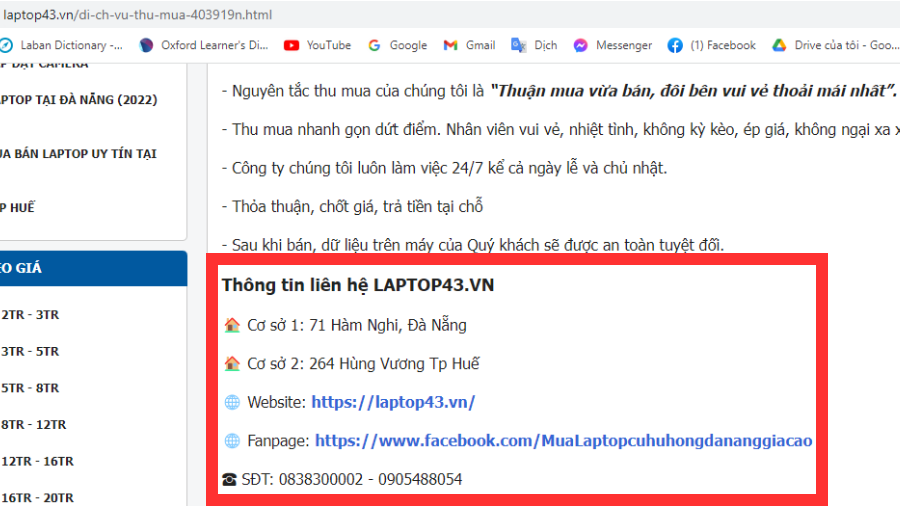The image size is (900, 506).
Task: Select the 8TR - 12TR price range
Action: tap(33, 425)
